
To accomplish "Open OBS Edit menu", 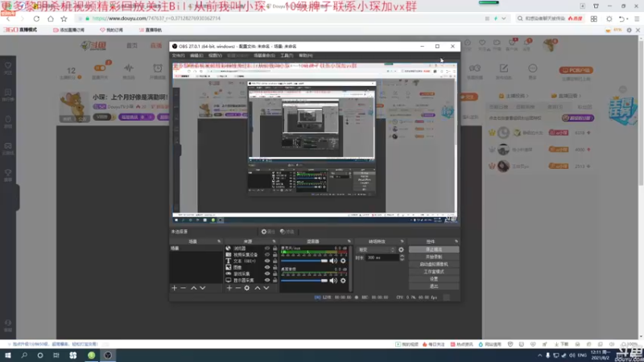I will 196,56.
